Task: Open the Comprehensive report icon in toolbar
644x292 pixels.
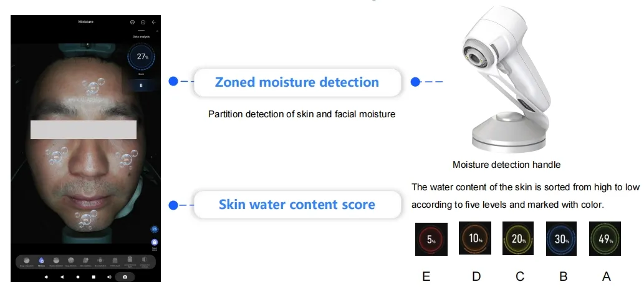Action: click(130, 260)
